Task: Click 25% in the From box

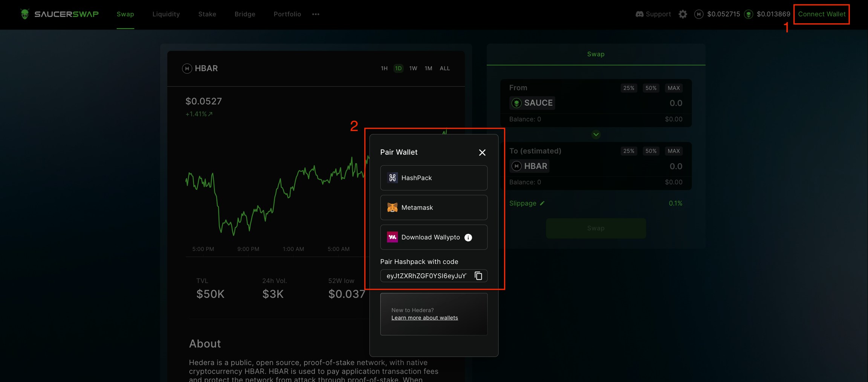Action: (628, 88)
